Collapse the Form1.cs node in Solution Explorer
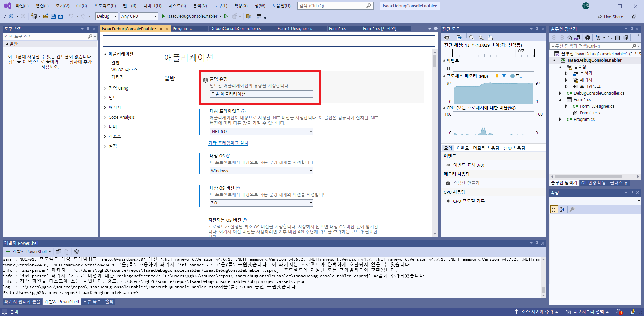Viewport: 644px width, 316px height. [560, 100]
